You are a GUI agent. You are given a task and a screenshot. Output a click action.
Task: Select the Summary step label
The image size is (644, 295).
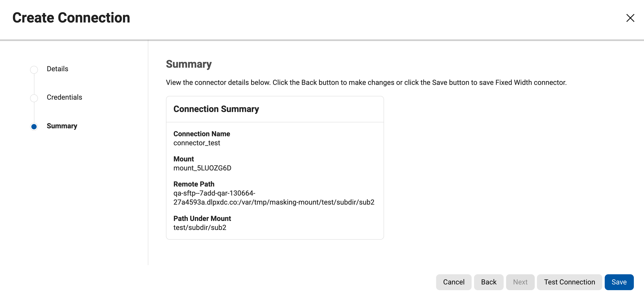[62, 126]
